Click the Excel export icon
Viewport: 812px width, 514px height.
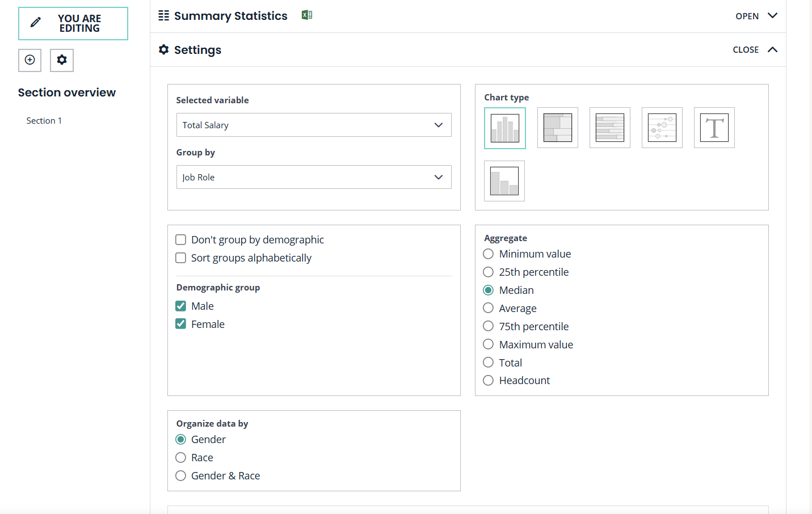[x=307, y=15]
